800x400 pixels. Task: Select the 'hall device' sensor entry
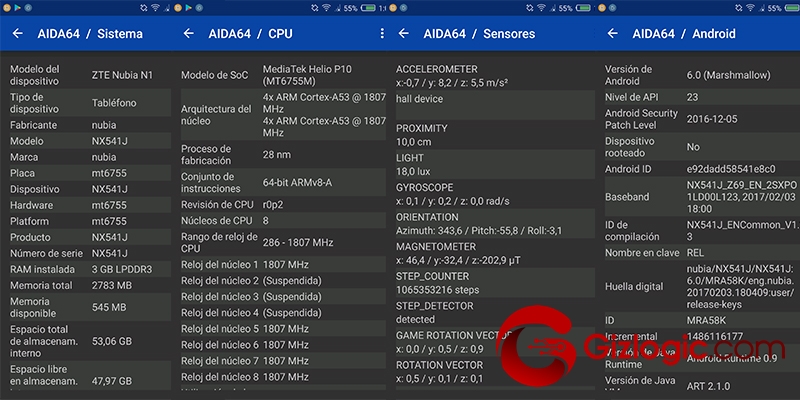(x=494, y=105)
